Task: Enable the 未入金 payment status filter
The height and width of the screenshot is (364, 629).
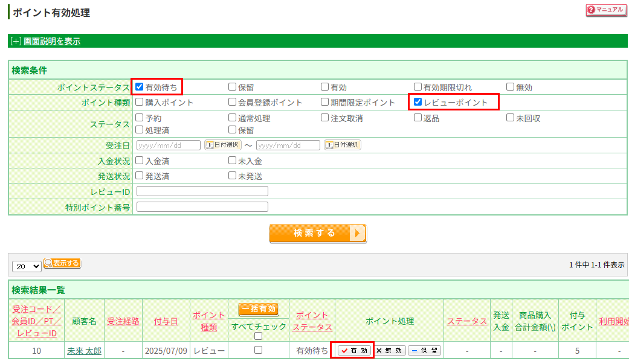Action: [x=232, y=160]
